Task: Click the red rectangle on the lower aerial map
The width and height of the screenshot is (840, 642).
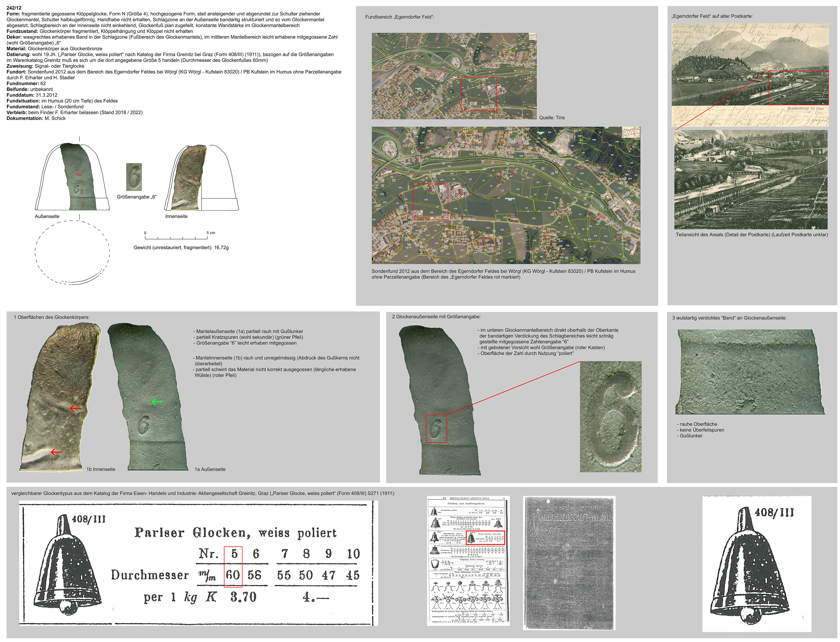Action: pyautogui.click(x=430, y=201)
